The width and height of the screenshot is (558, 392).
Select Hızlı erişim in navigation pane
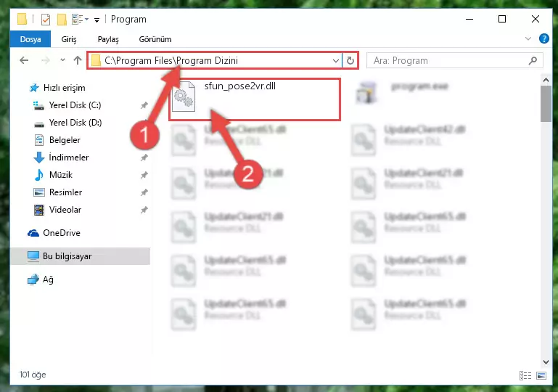64,88
